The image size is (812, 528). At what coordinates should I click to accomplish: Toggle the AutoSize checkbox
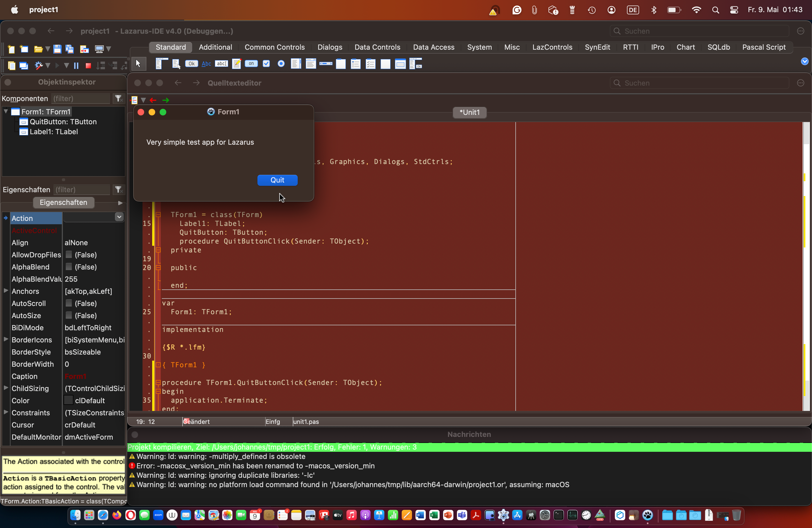click(68, 315)
